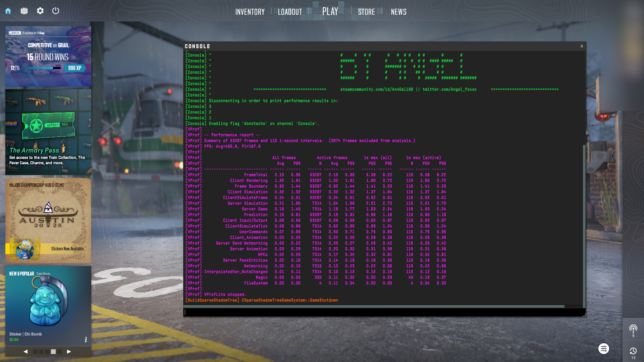644x362 pixels.
Task: Open the Competitive on Grail mission card
Action: click(48, 57)
